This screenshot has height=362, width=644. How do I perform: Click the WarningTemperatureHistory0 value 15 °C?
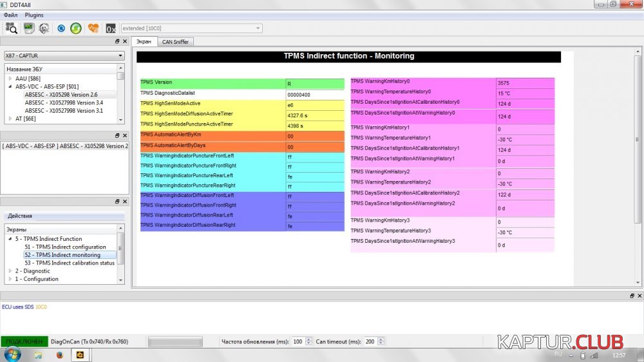point(525,93)
